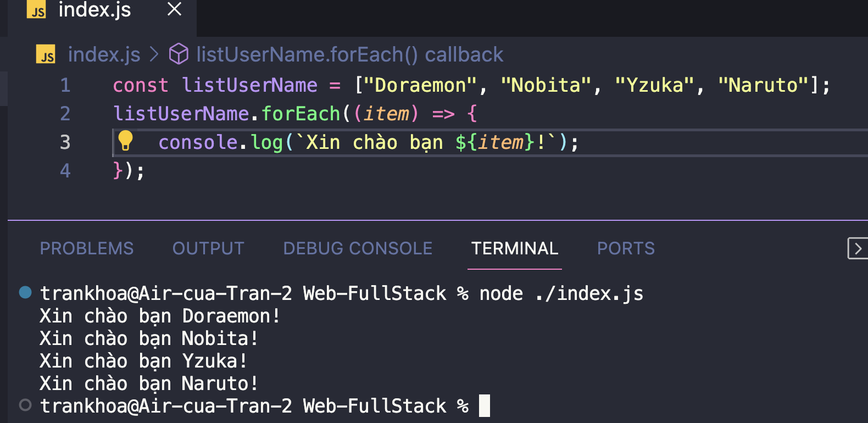The image size is (868, 423).
Task: Switch to the PORTS tab
Action: pos(626,248)
